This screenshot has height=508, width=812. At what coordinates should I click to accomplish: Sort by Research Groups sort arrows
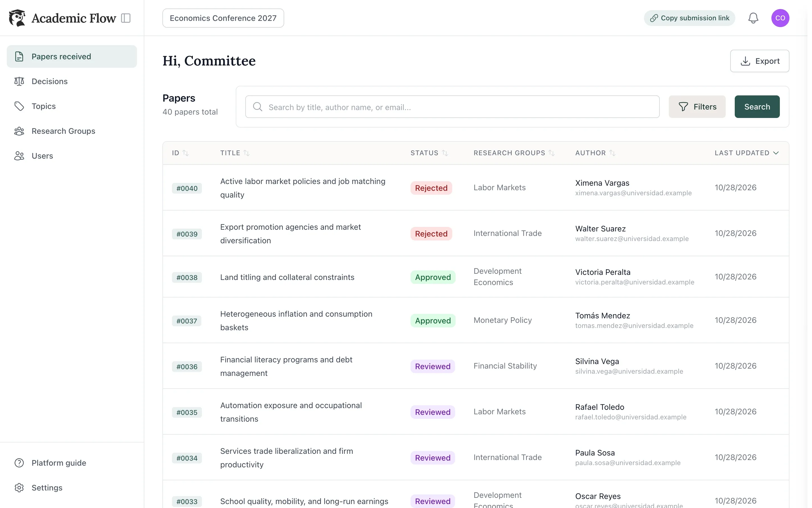tap(551, 153)
